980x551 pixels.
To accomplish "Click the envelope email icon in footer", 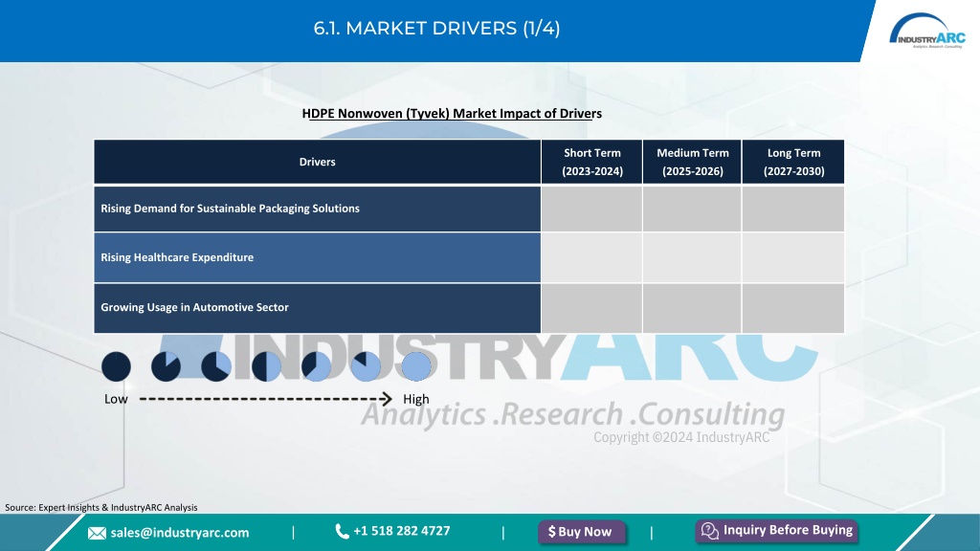I will (x=97, y=533).
